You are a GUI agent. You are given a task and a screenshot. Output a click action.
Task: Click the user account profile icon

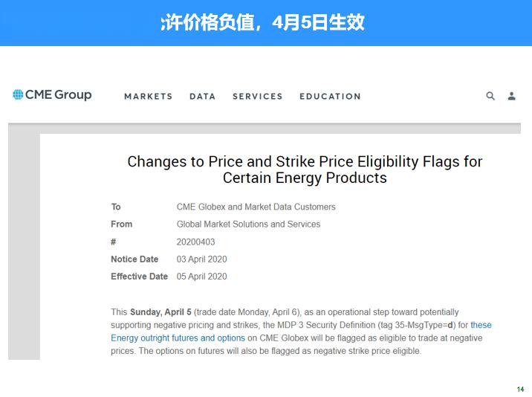tap(512, 96)
